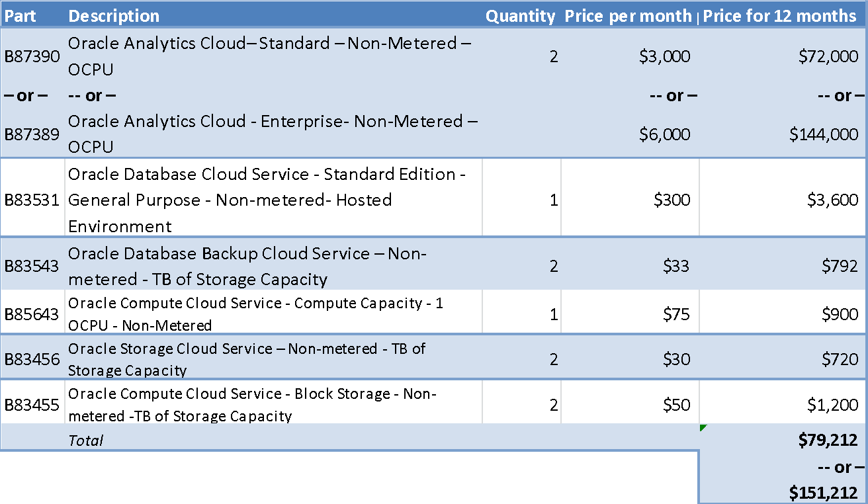Click the $3,000 monthly price cell

point(665,57)
